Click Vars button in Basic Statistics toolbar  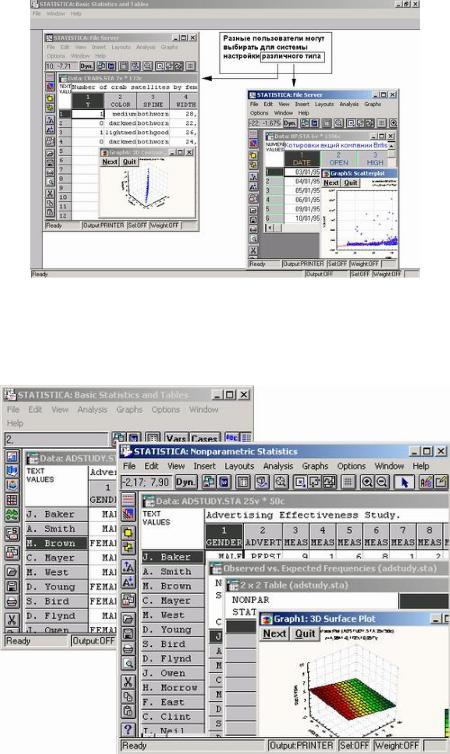click(176, 438)
